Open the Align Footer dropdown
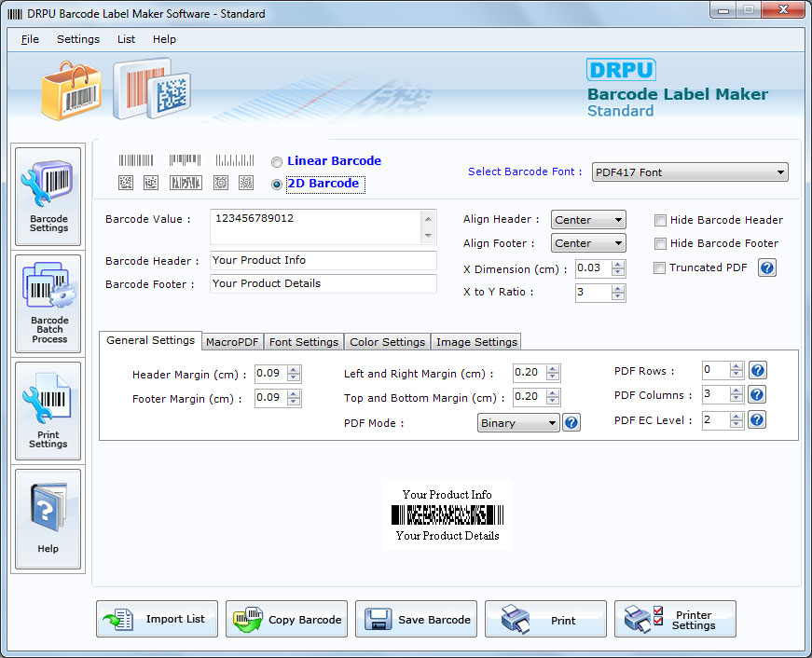 point(588,243)
